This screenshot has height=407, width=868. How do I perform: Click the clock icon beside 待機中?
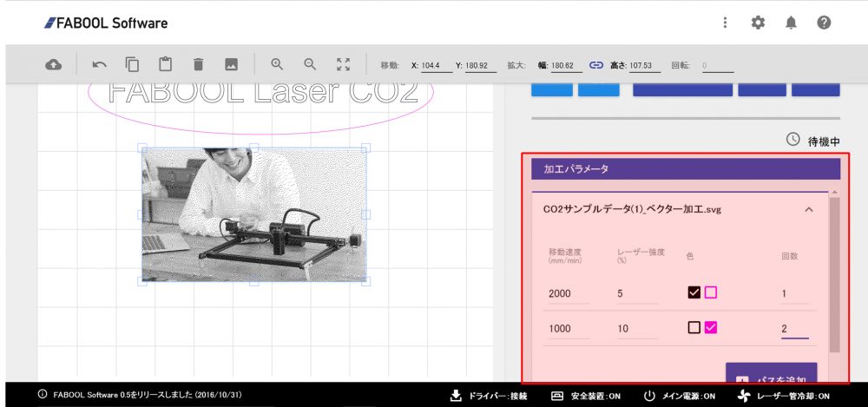(792, 140)
